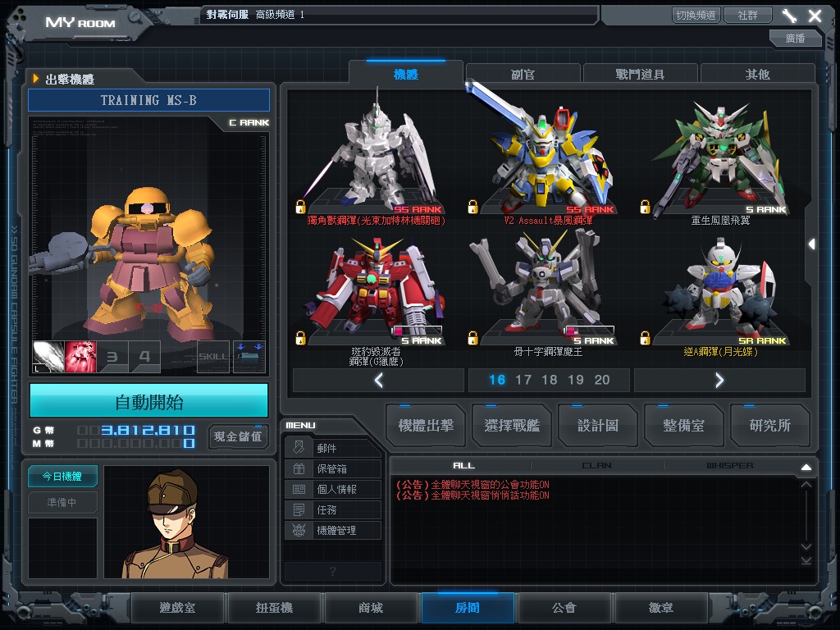Toggle lock on V2 Assault暴風鋼彈
The height and width of the screenshot is (630, 840).
point(472,206)
